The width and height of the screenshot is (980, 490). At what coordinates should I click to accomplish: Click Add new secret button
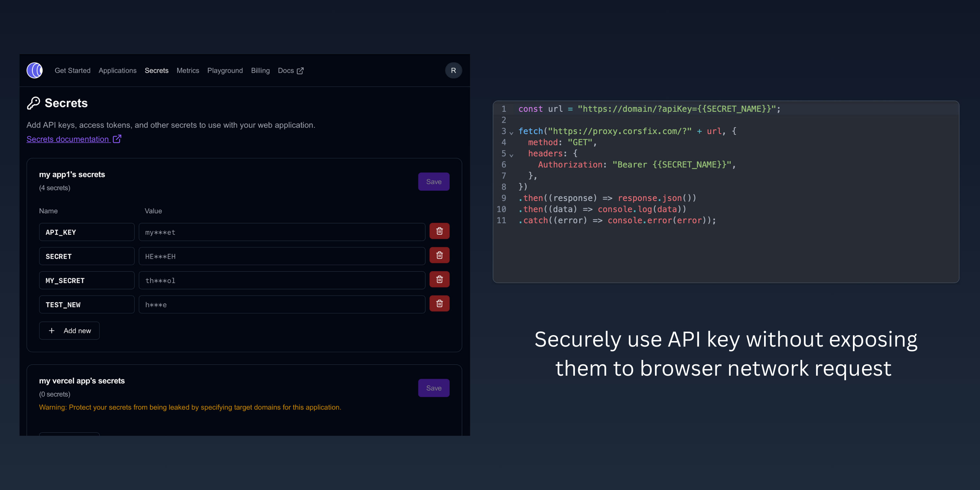(69, 331)
